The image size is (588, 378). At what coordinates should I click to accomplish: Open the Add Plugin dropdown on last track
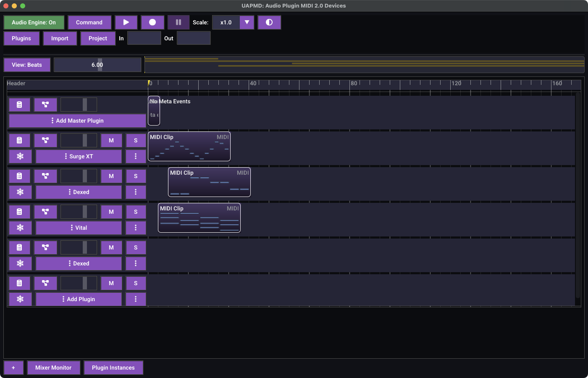pos(79,299)
